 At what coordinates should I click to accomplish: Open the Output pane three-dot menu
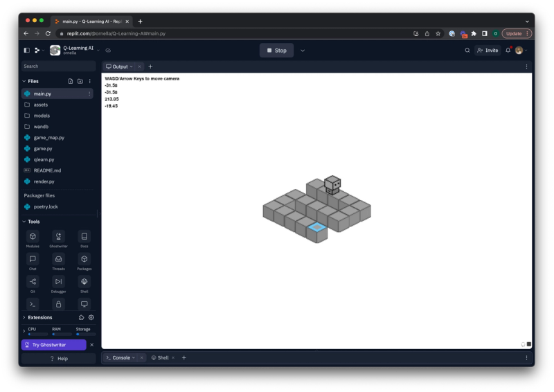click(526, 66)
